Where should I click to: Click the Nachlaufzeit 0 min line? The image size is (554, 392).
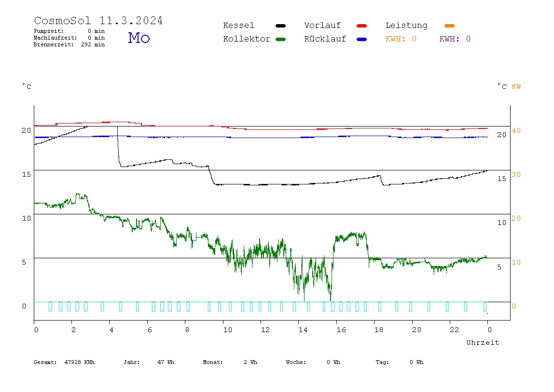69,38
